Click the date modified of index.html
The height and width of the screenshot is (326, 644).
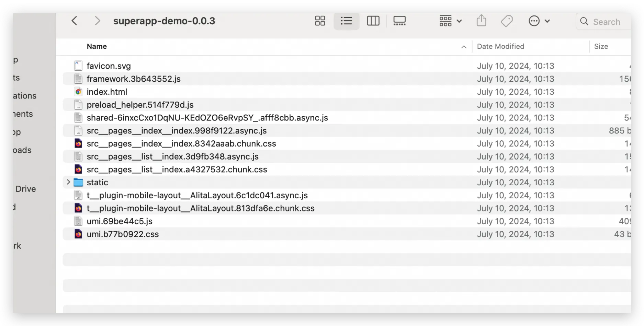pyautogui.click(x=516, y=92)
